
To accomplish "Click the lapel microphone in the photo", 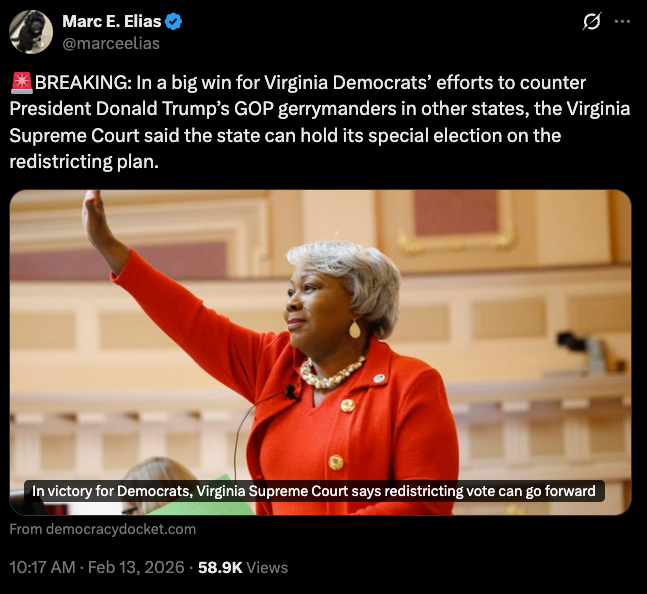I will tap(291, 392).
